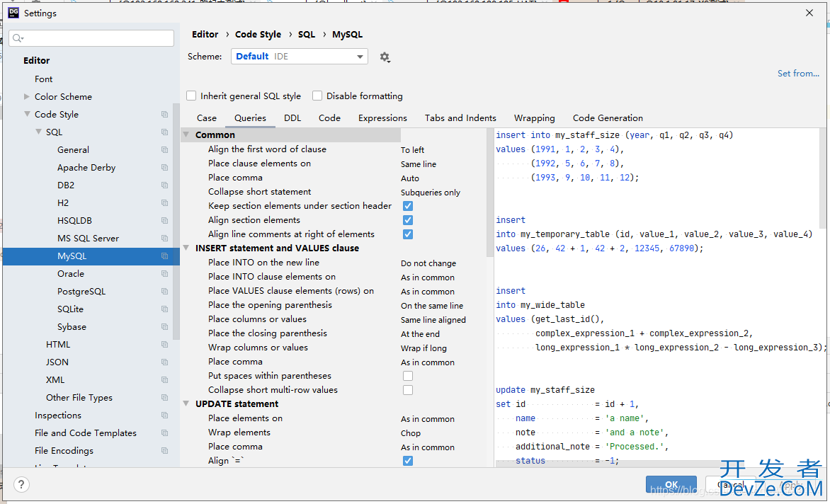Click the copy icon in the Sybase row
The width and height of the screenshot is (830, 504).
point(164,327)
